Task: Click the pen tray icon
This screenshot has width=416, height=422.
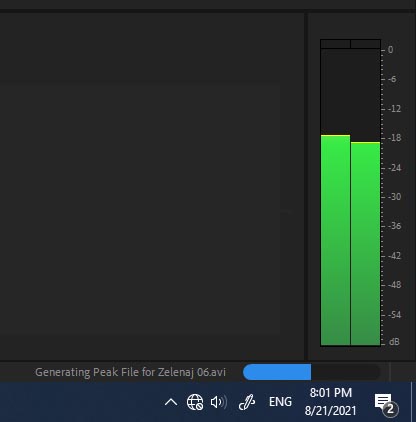Action: click(x=247, y=402)
